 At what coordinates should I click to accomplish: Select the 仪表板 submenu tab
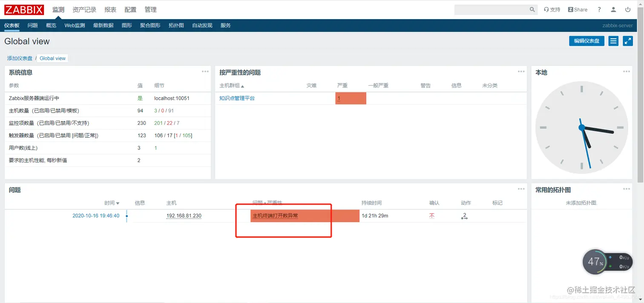pos(12,26)
